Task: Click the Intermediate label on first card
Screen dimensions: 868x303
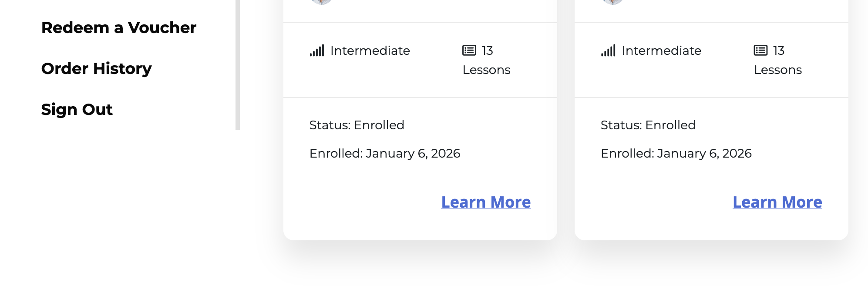Action: tap(370, 51)
